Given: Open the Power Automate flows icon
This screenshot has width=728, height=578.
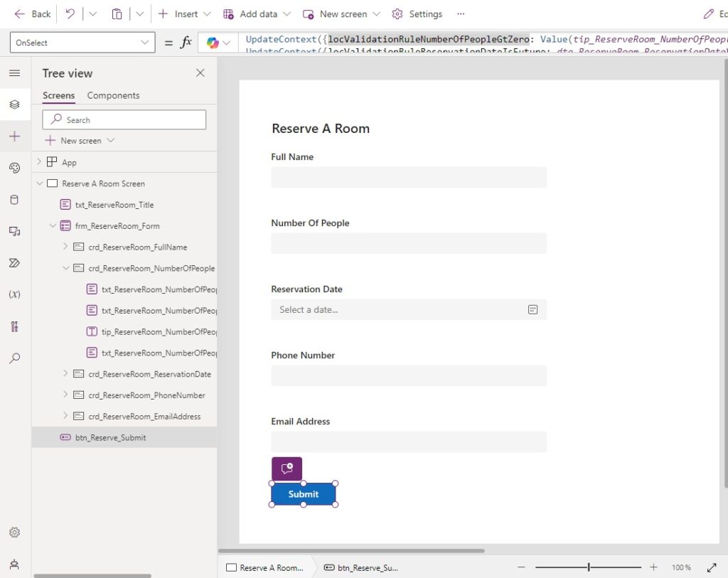Looking at the screenshot, I should pos(14,263).
